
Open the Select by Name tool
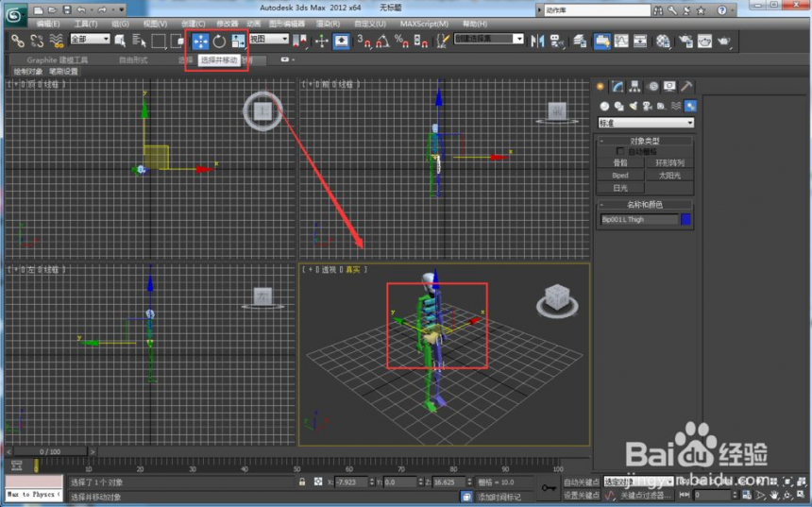coord(139,41)
